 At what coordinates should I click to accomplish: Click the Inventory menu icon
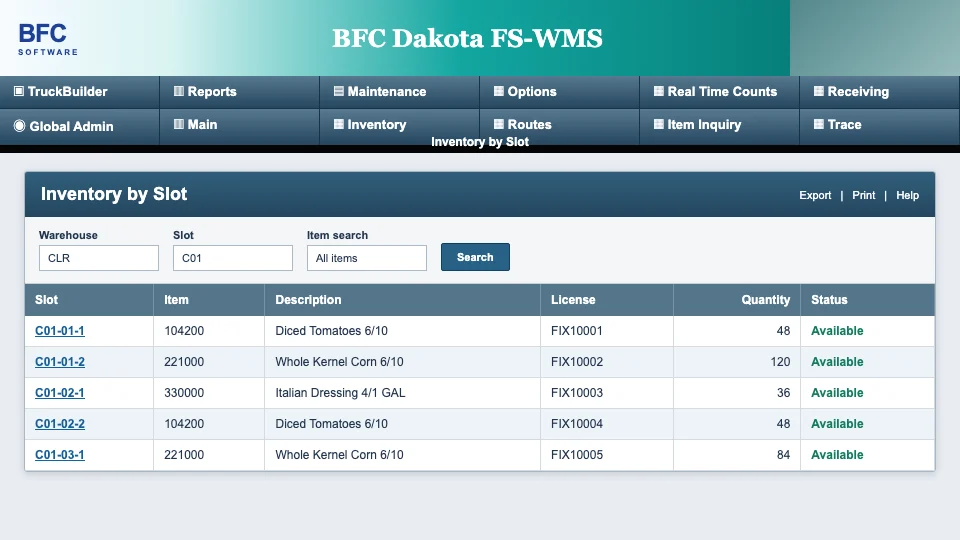pos(339,124)
